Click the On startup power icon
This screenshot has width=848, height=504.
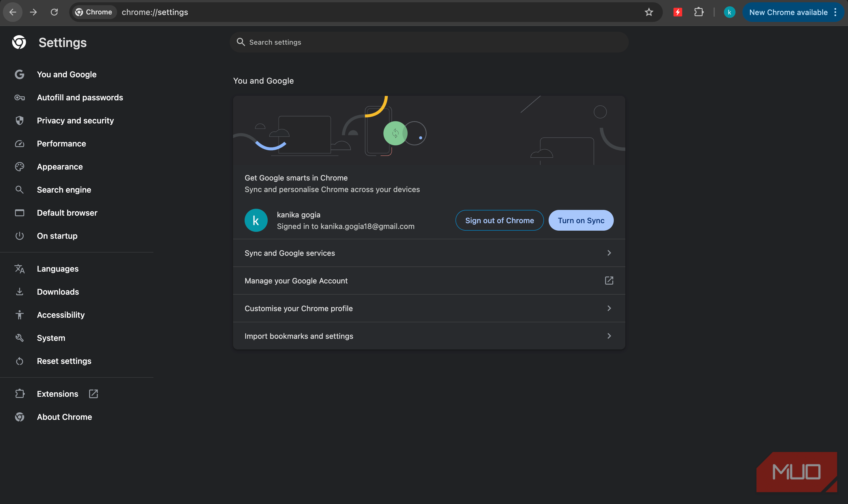[x=19, y=236]
